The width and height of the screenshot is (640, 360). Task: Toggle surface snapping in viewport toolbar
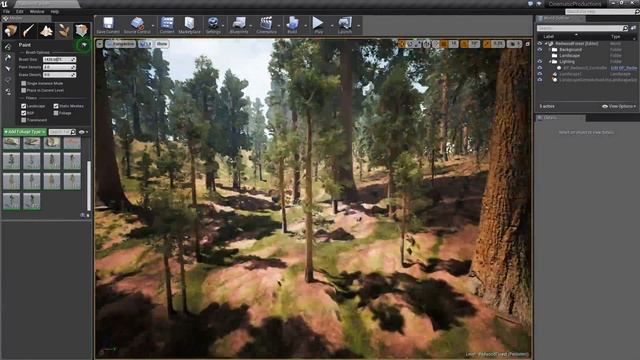[436, 44]
